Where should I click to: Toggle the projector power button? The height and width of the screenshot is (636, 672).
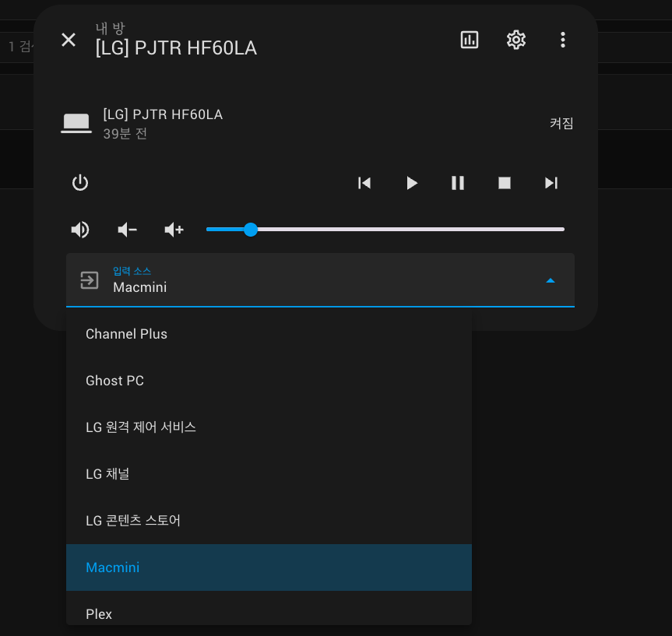click(80, 183)
